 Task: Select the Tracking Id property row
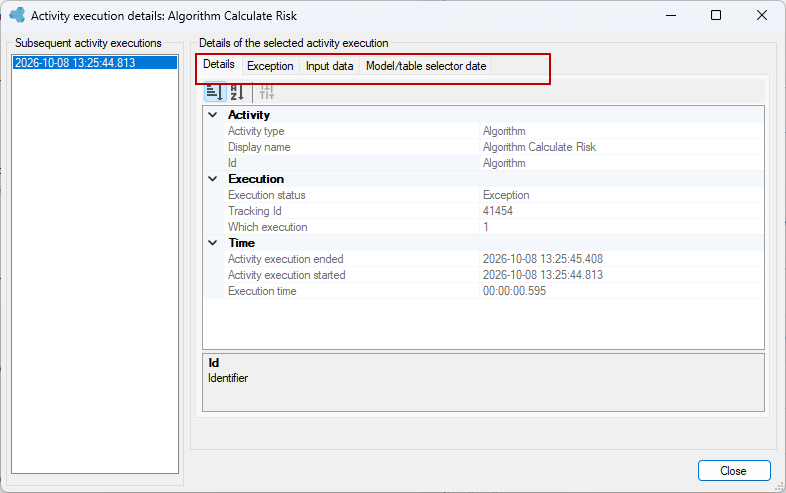pyautogui.click(x=494, y=211)
